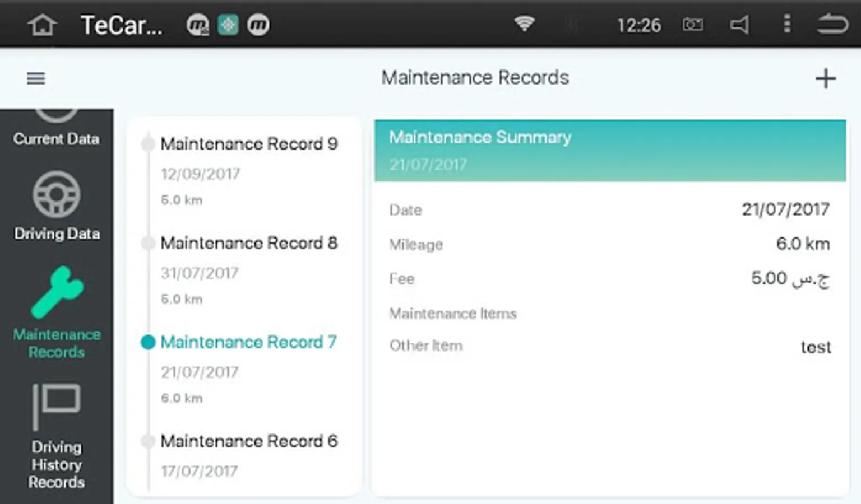Image resolution: width=861 pixels, height=504 pixels.
Task: Select Maintenance Record 9 entry
Action: point(247,171)
